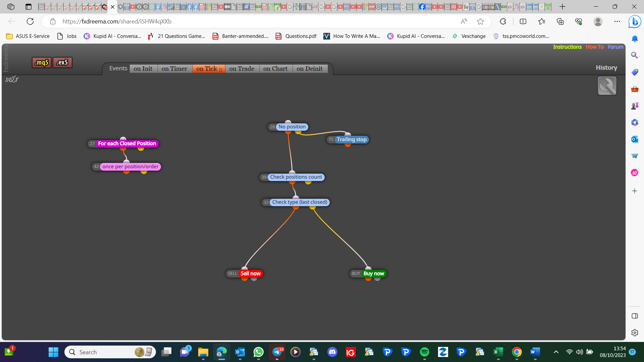Click the taskbar Search box

(110, 352)
